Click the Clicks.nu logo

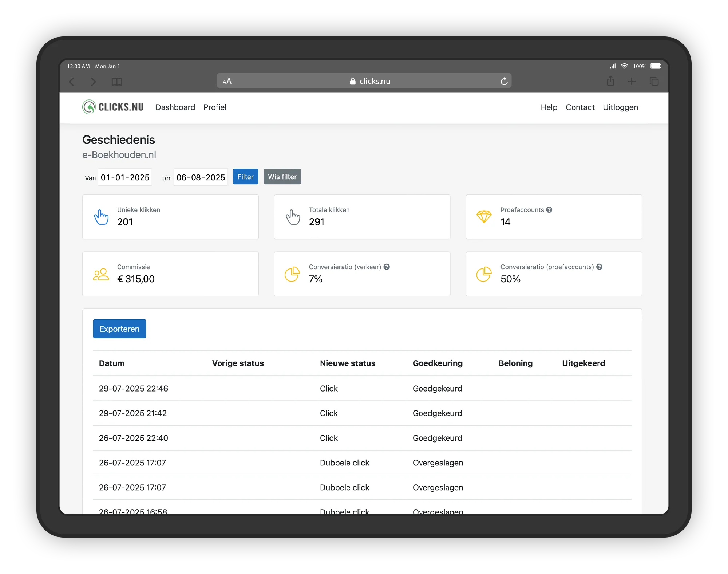(113, 107)
